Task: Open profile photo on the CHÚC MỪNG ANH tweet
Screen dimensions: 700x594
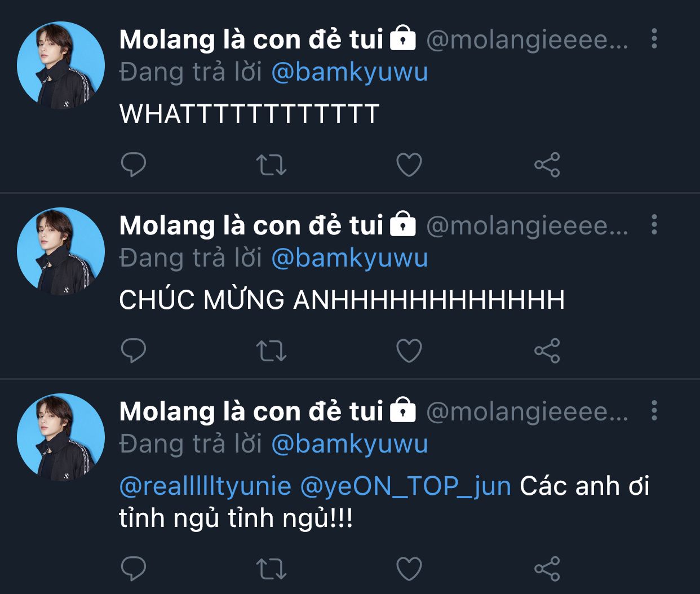Action: 61,251
